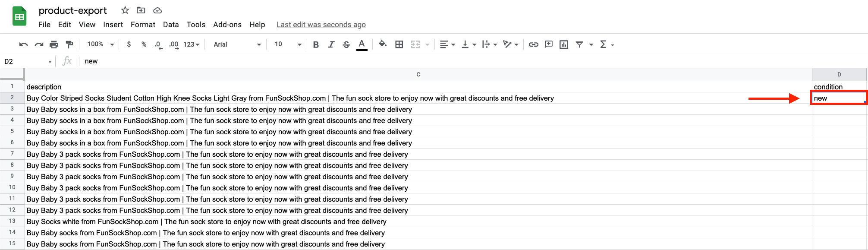This screenshot has height=250, width=868.
Task: Create a filter
Action: tap(579, 44)
